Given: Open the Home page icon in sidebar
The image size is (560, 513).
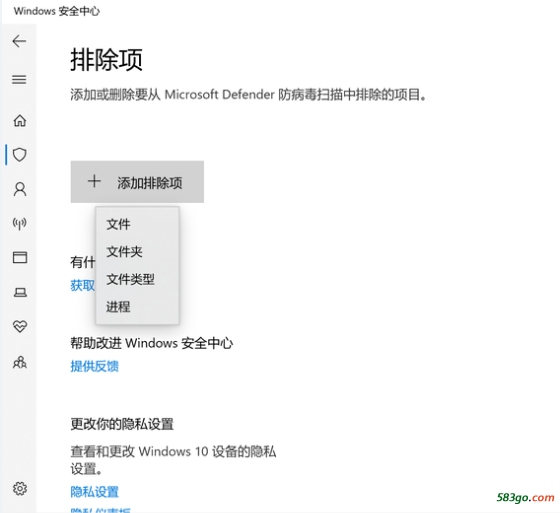Looking at the screenshot, I should tap(20, 120).
